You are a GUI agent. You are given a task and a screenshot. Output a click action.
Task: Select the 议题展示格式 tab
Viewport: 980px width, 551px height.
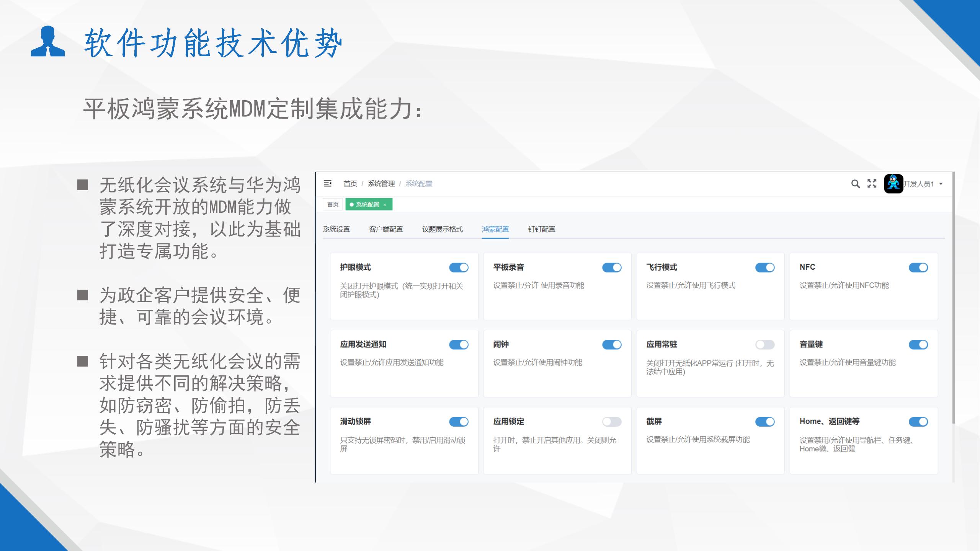(442, 229)
